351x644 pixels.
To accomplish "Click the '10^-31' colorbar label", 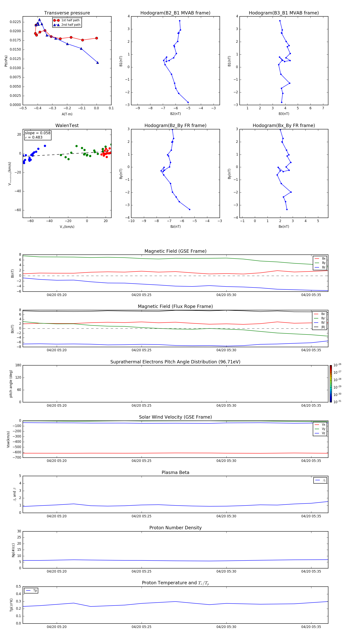I will click(x=337, y=402).
